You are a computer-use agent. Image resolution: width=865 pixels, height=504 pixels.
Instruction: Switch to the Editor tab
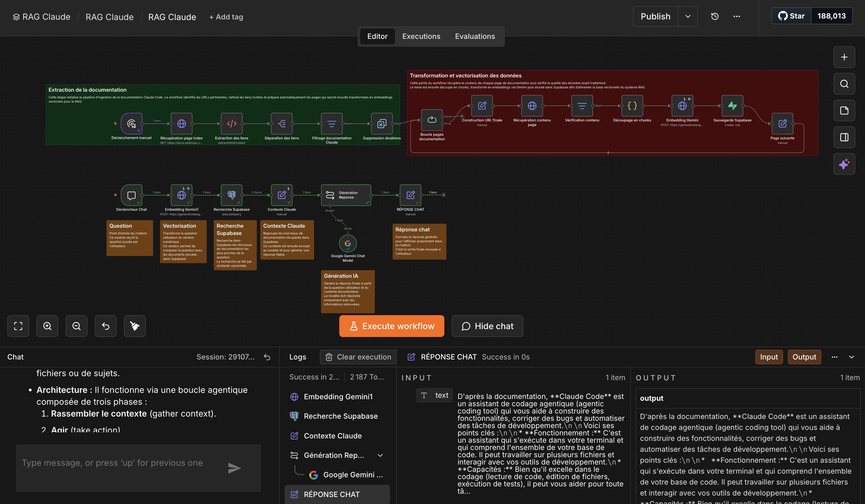[377, 36]
